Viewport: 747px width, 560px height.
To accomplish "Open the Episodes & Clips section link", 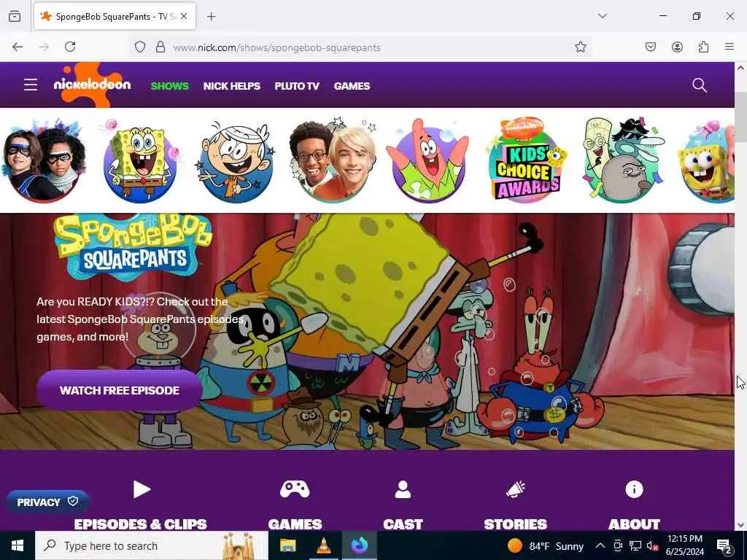I will [x=141, y=524].
